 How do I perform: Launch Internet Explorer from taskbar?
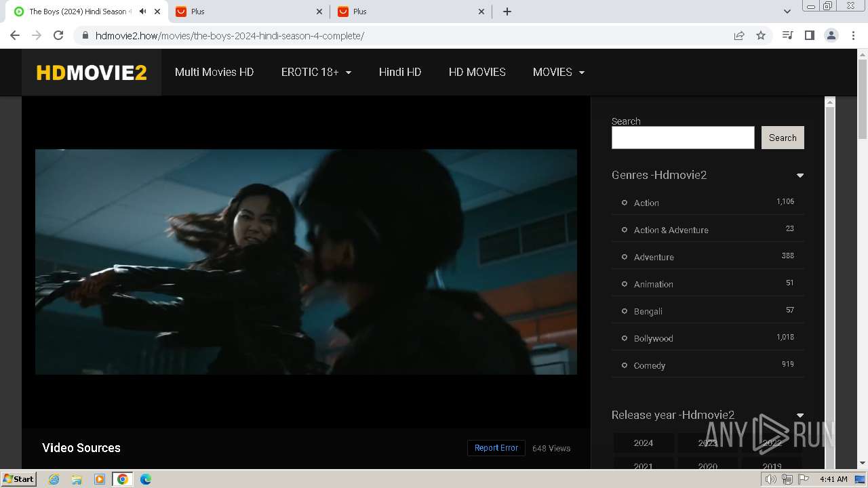click(x=54, y=479)
